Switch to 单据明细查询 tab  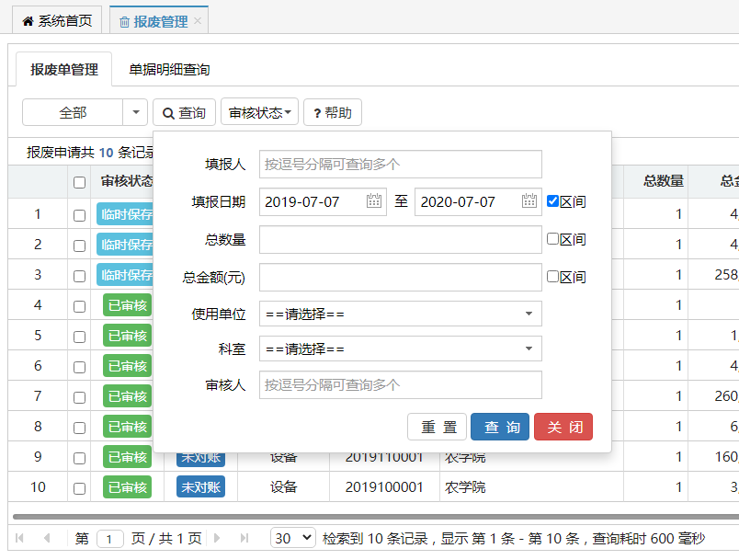pyautogui.click(x=169, y=69)
